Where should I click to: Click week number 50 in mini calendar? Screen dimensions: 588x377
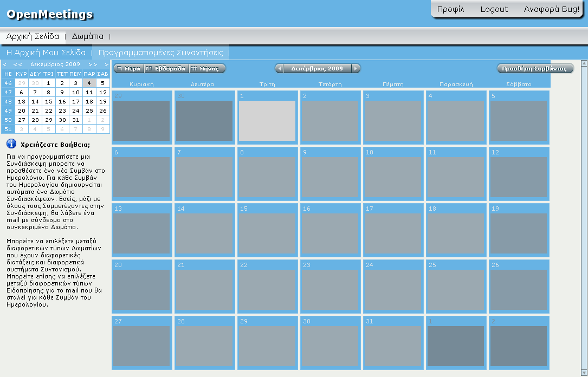pos(8,120)
